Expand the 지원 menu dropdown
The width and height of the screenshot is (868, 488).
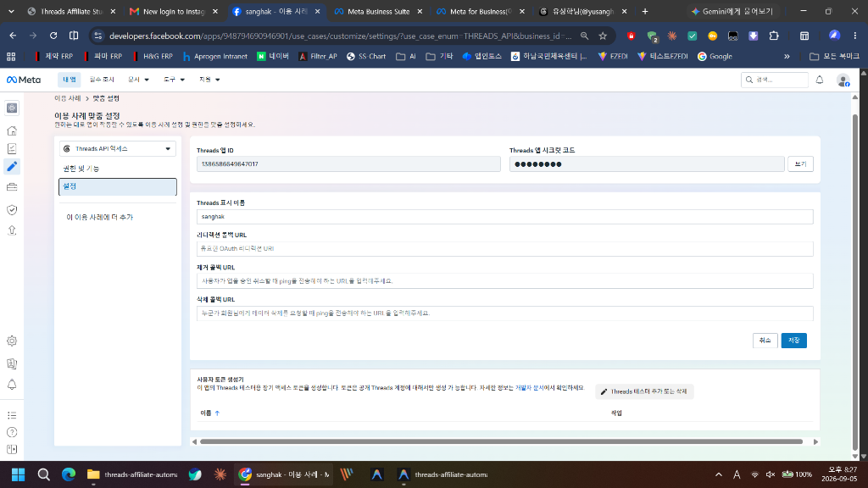209,80
